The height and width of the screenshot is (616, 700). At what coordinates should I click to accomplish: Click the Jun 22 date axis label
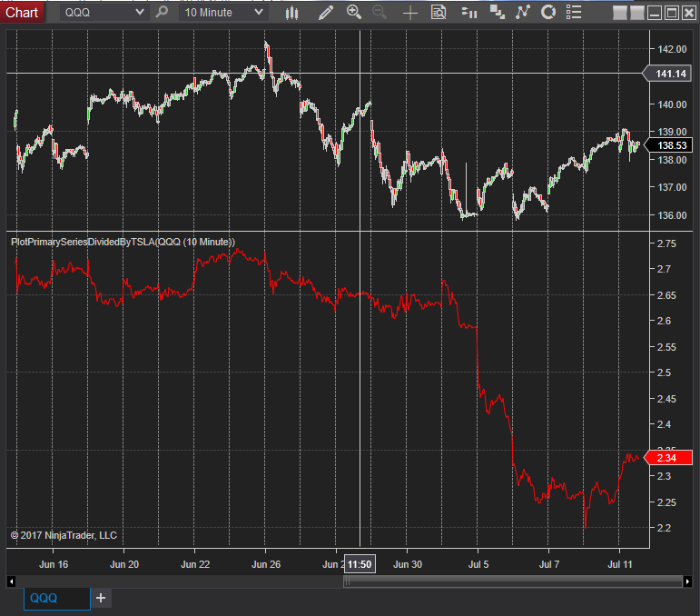[195, 564]
